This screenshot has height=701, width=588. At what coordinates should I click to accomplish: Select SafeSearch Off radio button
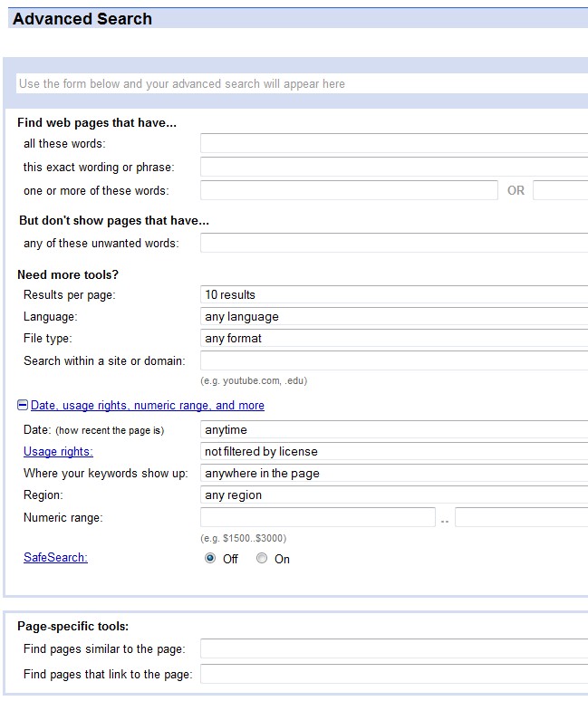point(209,558)
